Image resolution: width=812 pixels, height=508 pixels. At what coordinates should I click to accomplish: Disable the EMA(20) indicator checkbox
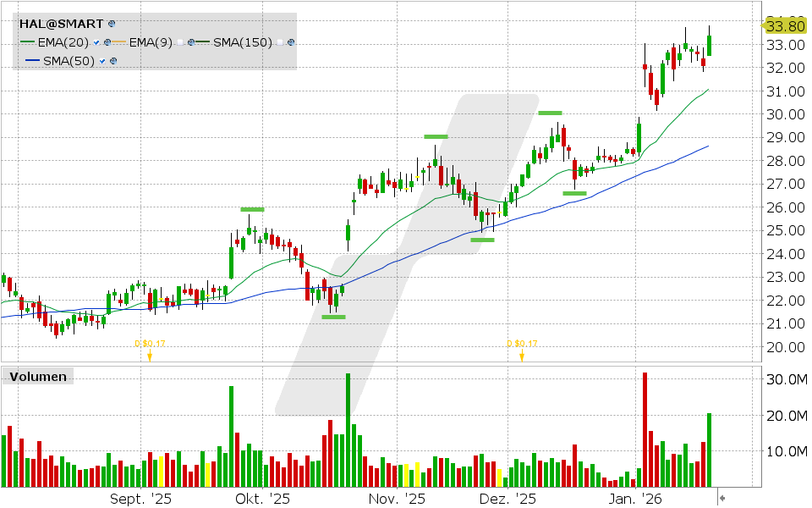[96, 41]
